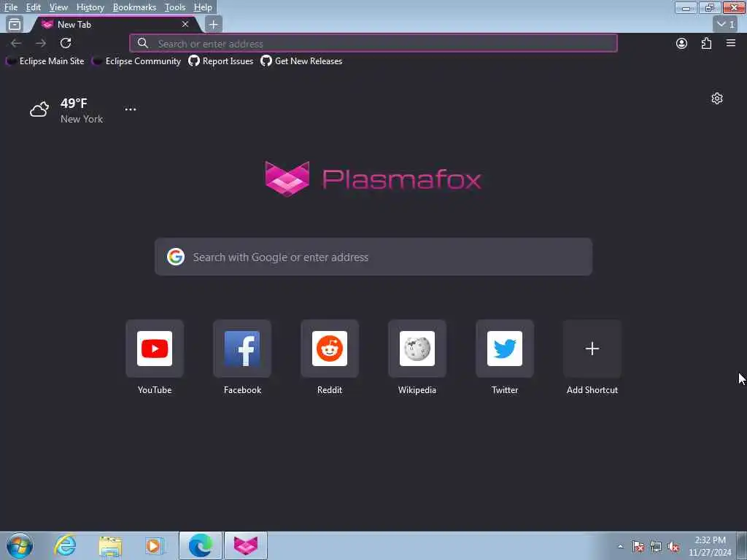Close the New Tab tab
747x560 pixels.
(185, 24)
